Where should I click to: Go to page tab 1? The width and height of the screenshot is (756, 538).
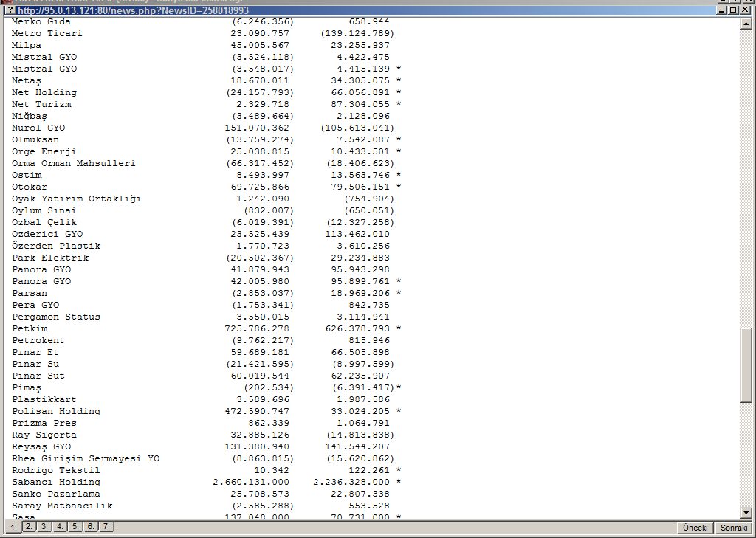(13, 528)
